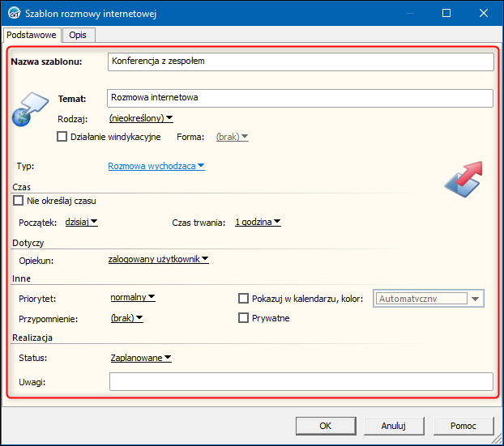
Task: Tick the Nie określaj czasu checkbox
Action: pyautogui.click(x=19, y=201)
